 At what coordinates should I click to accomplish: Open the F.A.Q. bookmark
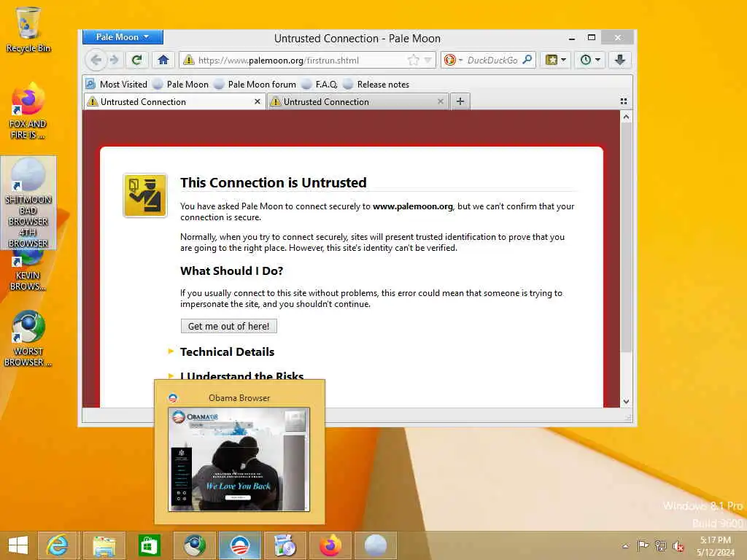tap(320, 85)
